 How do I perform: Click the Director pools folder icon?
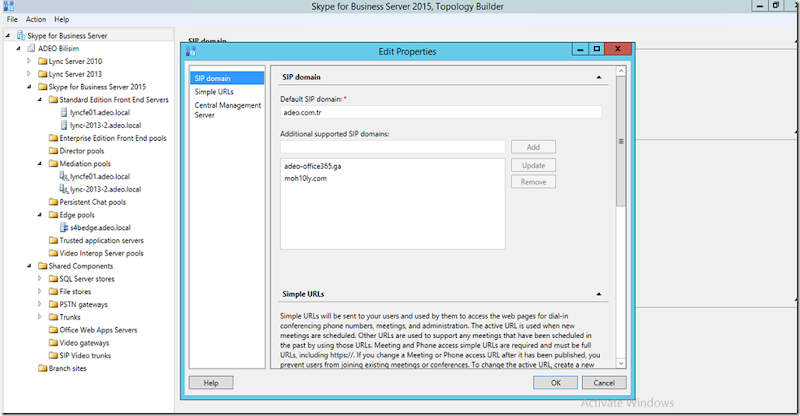pyautogui.click(x=53, y=151)
